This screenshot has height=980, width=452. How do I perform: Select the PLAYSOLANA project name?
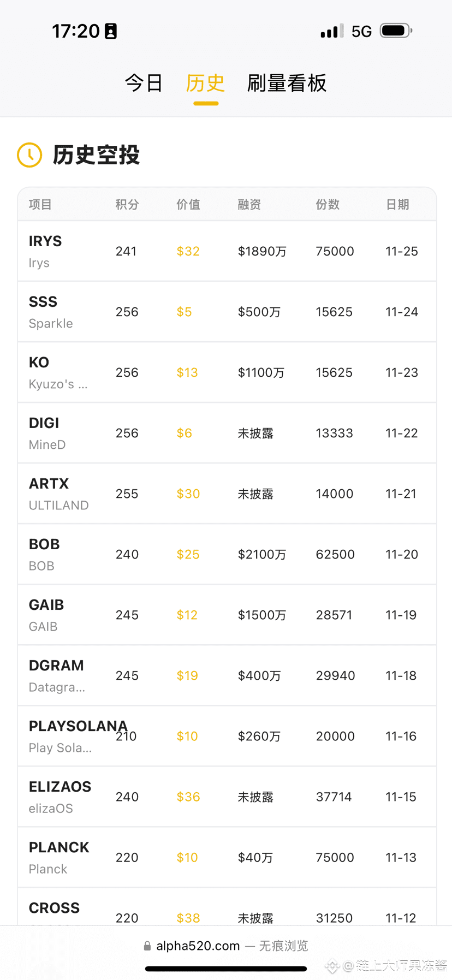pyautogui.click(x=78, y=726)
